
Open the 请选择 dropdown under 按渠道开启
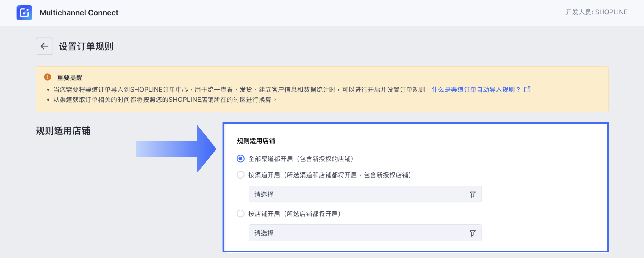[357, 194]
